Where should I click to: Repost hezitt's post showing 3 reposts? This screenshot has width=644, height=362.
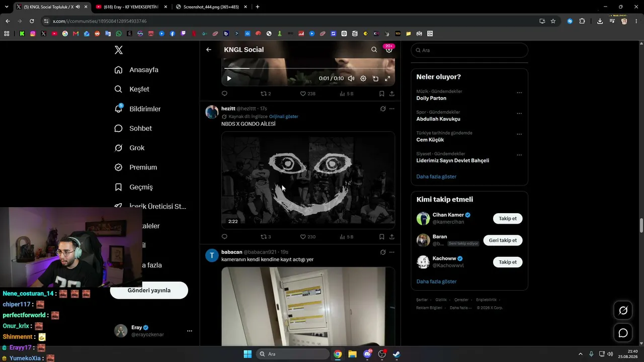[266, 237]
